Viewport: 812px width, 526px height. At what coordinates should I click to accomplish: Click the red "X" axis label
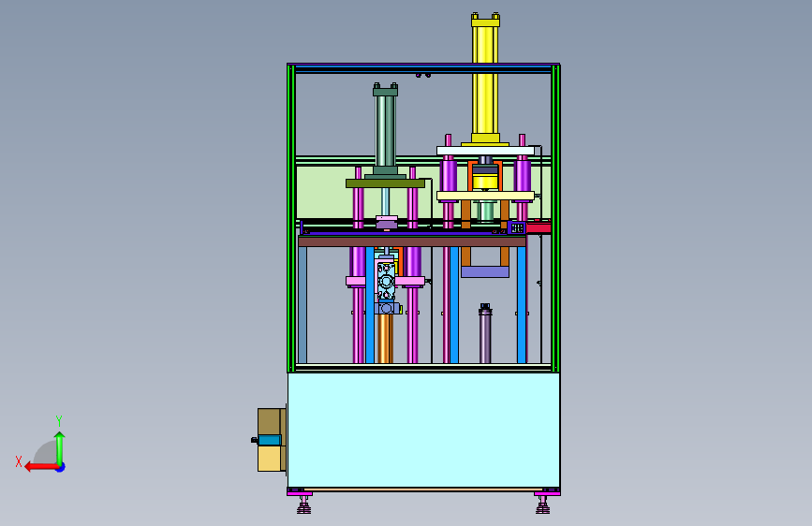(x=19, y=461)
